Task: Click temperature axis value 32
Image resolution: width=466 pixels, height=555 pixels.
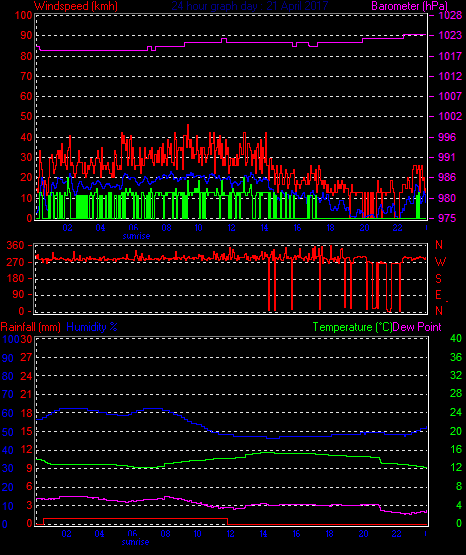Action: point(456,375)
